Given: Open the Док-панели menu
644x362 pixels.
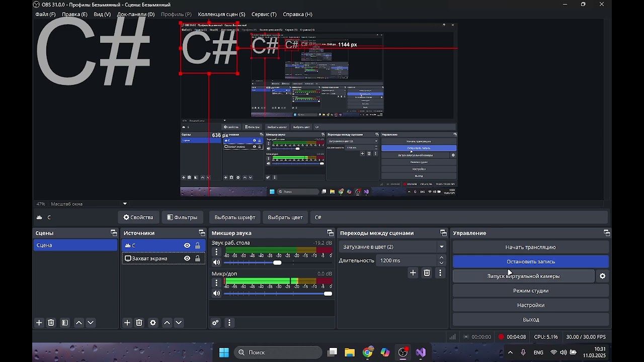Looking at the screenshot, I should coord(136,14).
